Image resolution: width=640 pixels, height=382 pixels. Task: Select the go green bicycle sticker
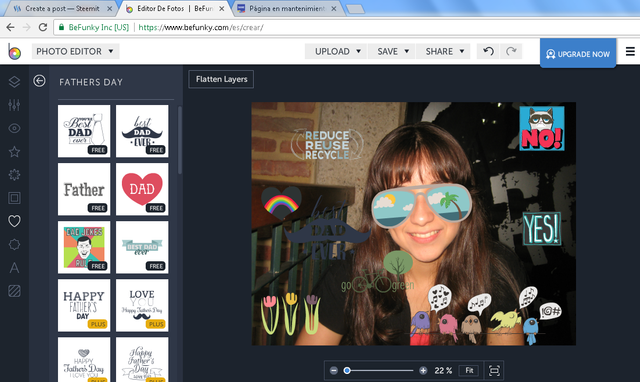click(x=378, y=272)
